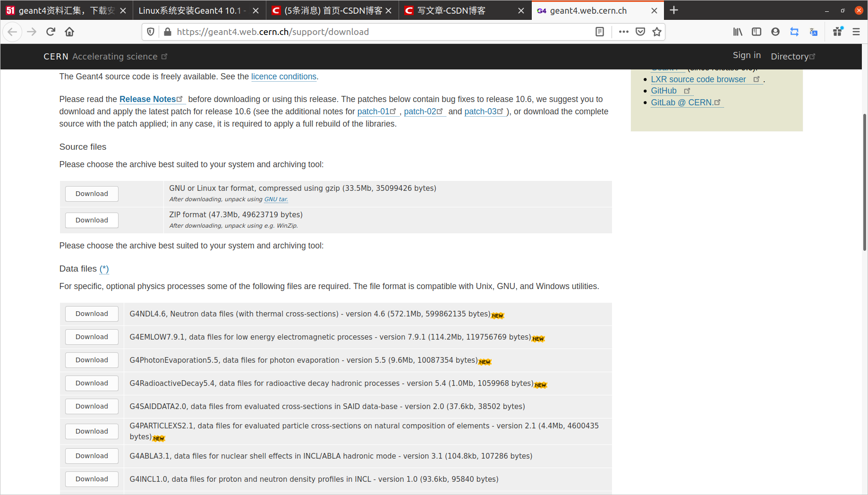Download the ZIP format source
This screenshot has width=868, height=495.
92,220
